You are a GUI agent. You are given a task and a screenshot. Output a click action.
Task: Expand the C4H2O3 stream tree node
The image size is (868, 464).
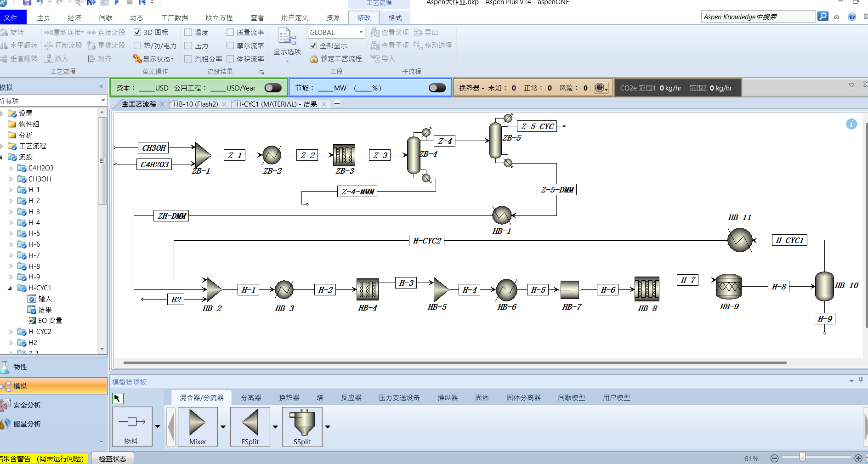click(x=11, y=168)
